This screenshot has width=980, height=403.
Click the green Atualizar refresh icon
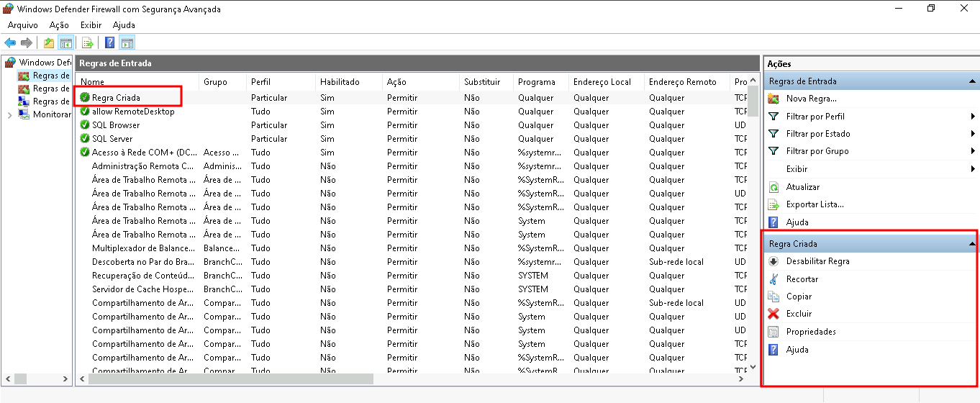tap(773, 186)
